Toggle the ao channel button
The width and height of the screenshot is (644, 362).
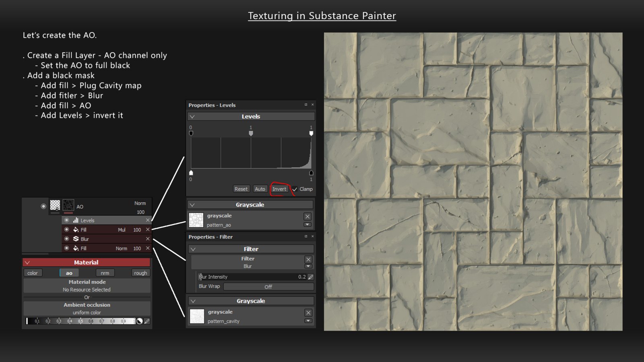(69, 273)
